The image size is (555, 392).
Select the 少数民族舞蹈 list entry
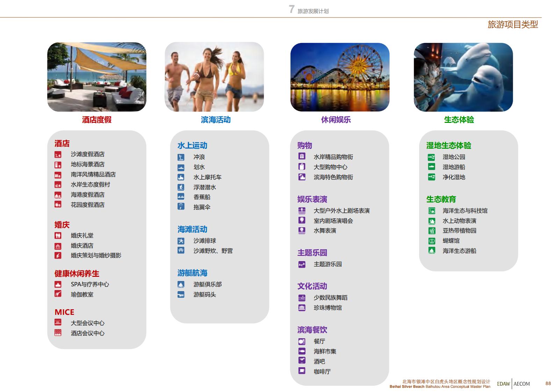click(x=330, y=298)
